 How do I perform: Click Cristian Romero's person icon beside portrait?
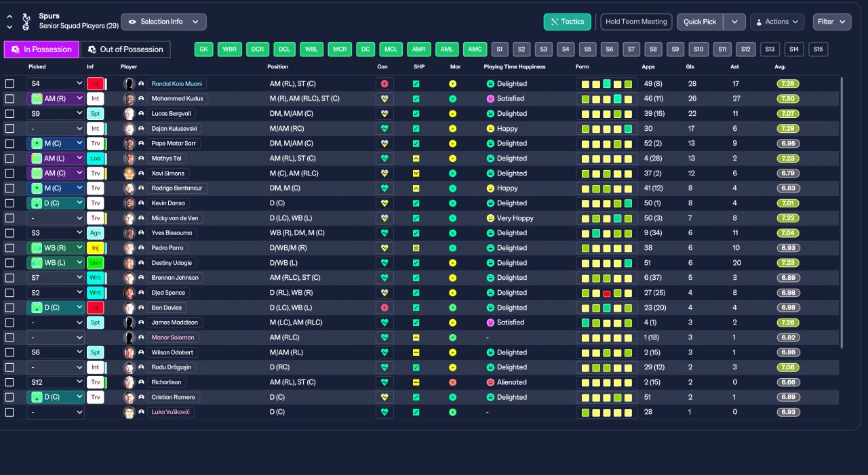[x=141, y=397]
